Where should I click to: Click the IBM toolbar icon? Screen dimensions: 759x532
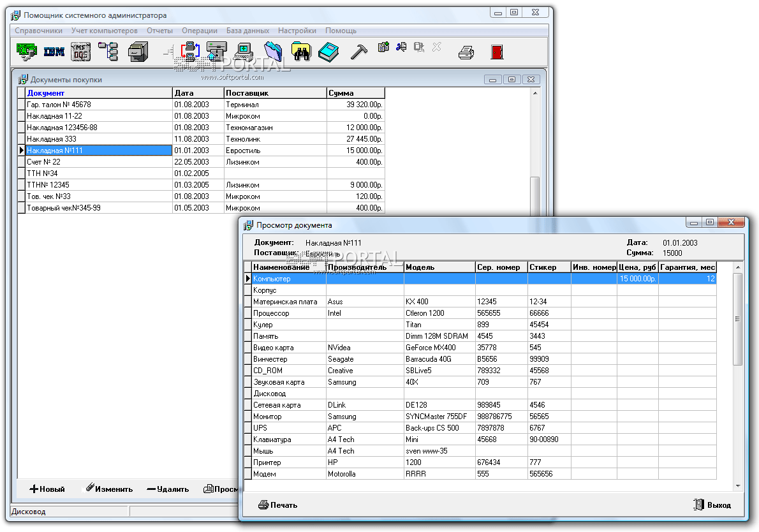tap(54, 52)
